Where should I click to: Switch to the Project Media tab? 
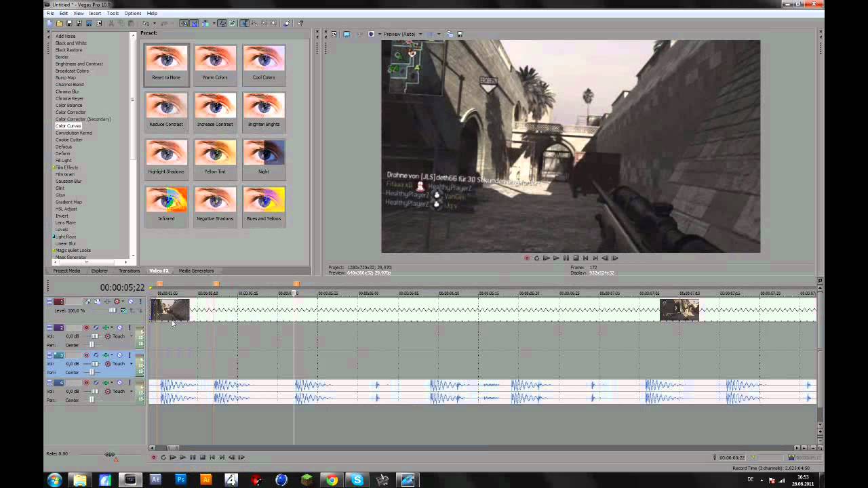click(x=66, y=270)
